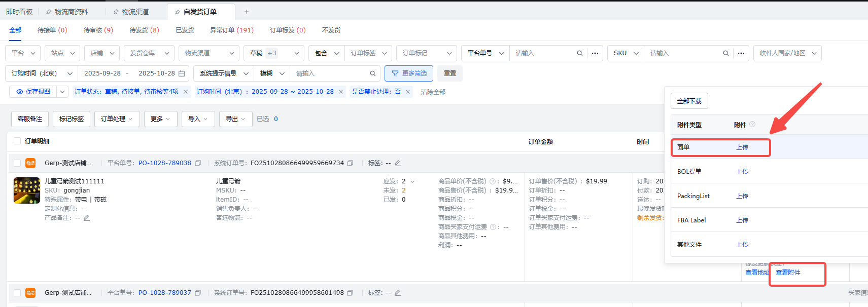This screenshot has height=307, width=868.
Task: Edit product note (产品备注) pencil icon
Action: coord(87,218)
